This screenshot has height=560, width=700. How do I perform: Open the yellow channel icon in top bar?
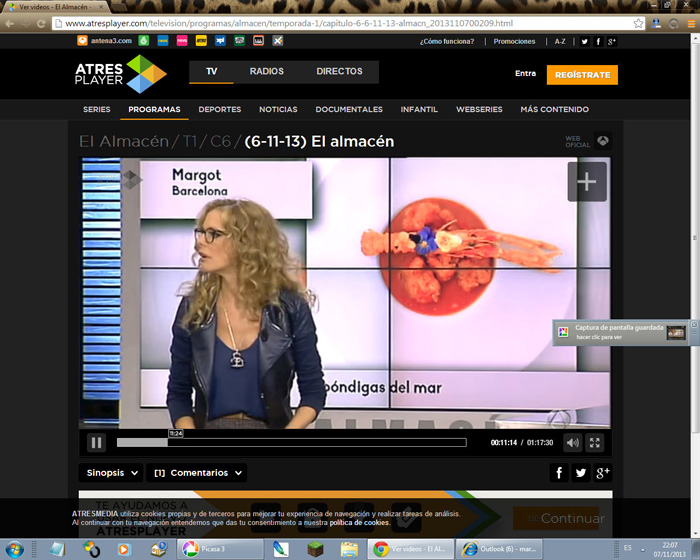tap(201, 41)
